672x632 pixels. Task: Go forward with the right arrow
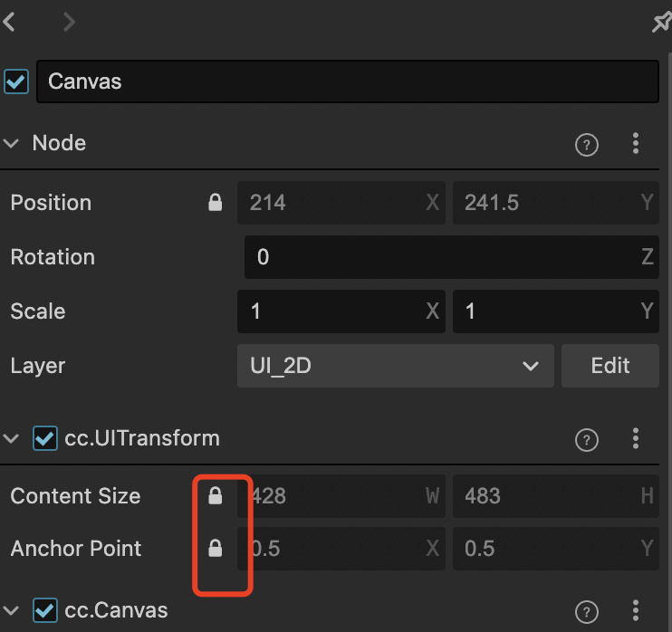click(69, 23)
